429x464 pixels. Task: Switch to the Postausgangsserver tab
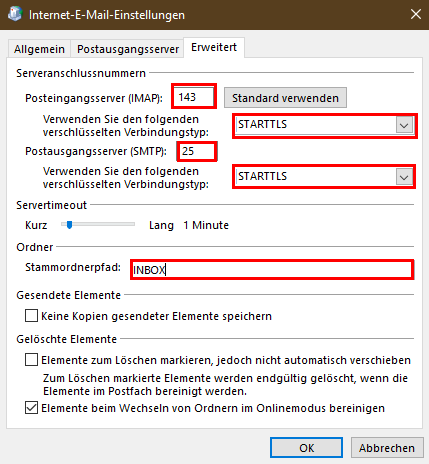coord(128,49)
